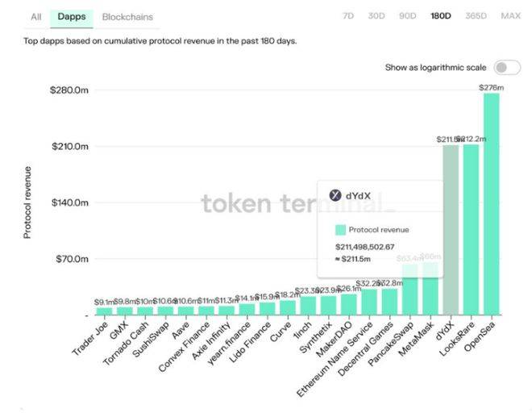
Task: Click the OpenSea revenue bar
Action: tap(491, 203)
